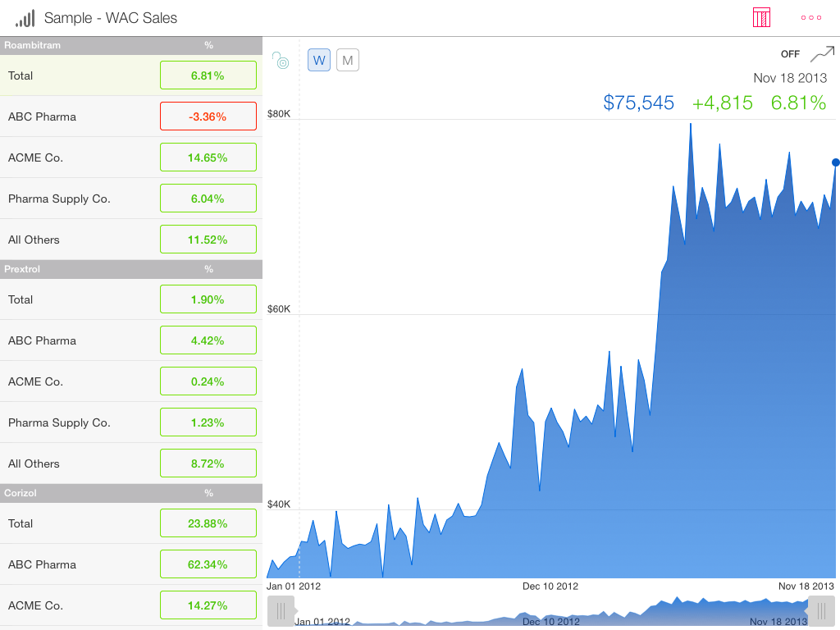
Task: Select Roambitram ACME Co. 14.65% value
Action: [x=208, y=157]
